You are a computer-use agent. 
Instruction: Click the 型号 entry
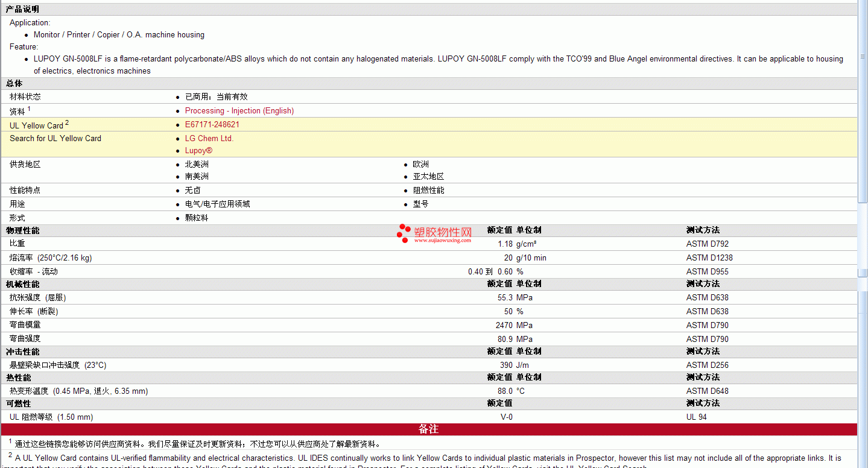pos(421,204)
